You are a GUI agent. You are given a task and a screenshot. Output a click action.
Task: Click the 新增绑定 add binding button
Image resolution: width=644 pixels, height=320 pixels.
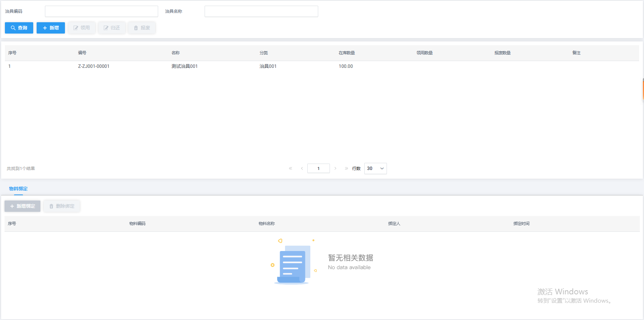pos(23,206)
